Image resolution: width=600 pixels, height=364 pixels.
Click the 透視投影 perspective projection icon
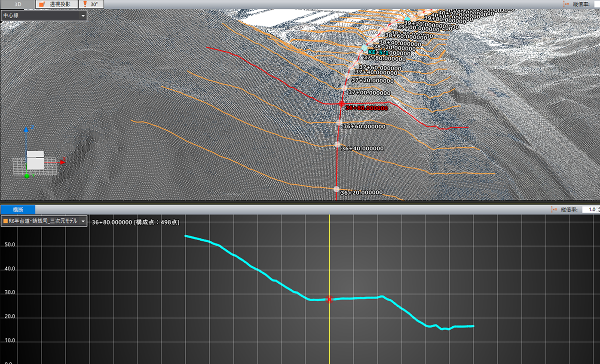(42, 4)
